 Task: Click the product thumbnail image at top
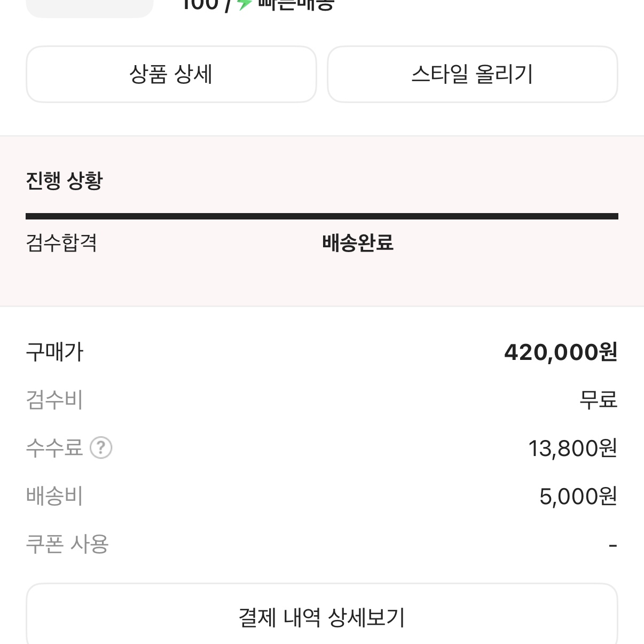click(x=90, y=7)
